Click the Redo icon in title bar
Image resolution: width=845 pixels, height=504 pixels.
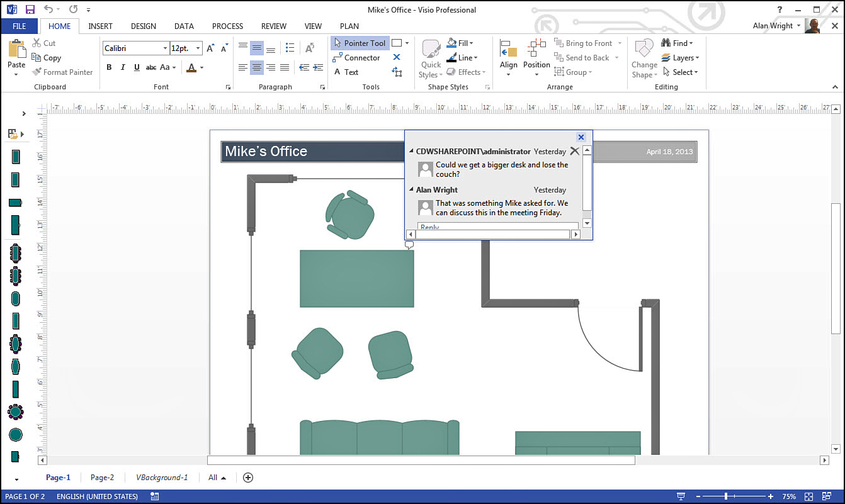click(74, 9)
